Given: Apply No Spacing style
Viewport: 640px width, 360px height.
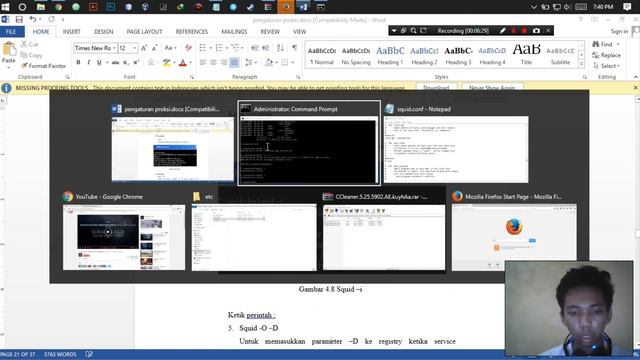Looking at the screenshot, I should point(356,55).
